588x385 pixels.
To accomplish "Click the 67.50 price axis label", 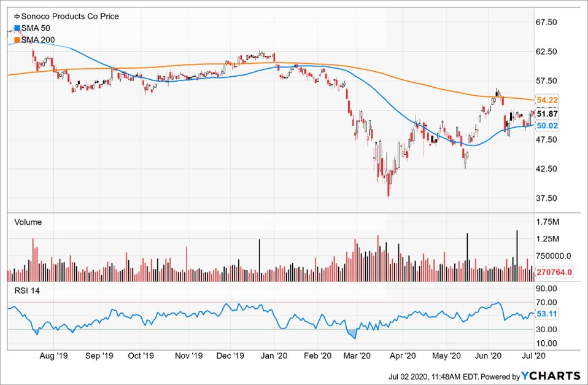I will point(546,23).
